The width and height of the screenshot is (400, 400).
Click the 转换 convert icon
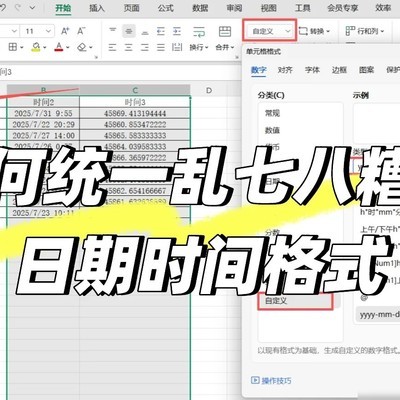click(303, 31)
